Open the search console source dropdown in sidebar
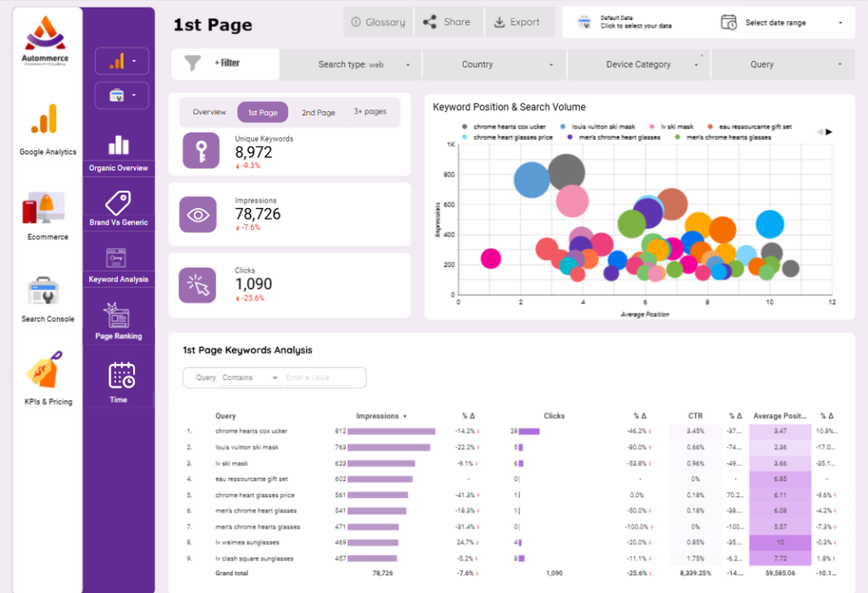The image size is (868, 593). 122,95
